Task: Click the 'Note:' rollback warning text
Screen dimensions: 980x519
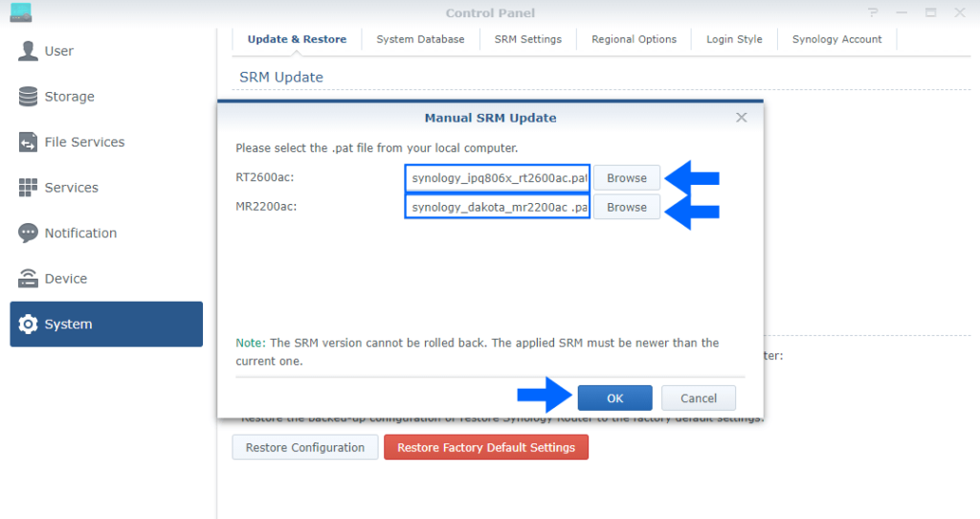Action: tap(478, 352)
